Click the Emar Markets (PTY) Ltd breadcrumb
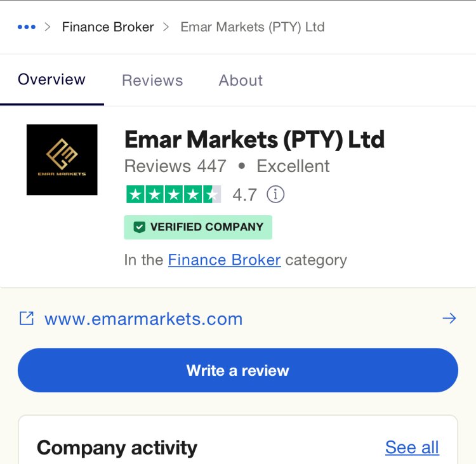 252,27
